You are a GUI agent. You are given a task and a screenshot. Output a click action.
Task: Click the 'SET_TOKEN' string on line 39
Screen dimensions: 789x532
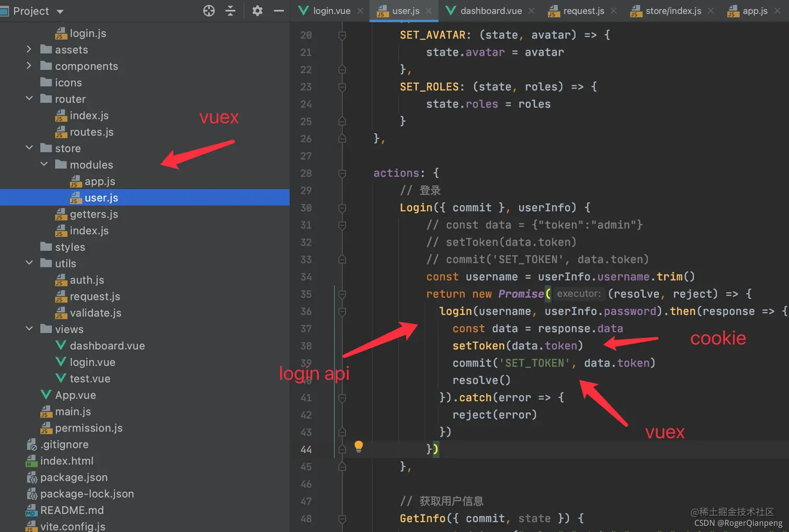pyautogui.click(x=535, y=363)
